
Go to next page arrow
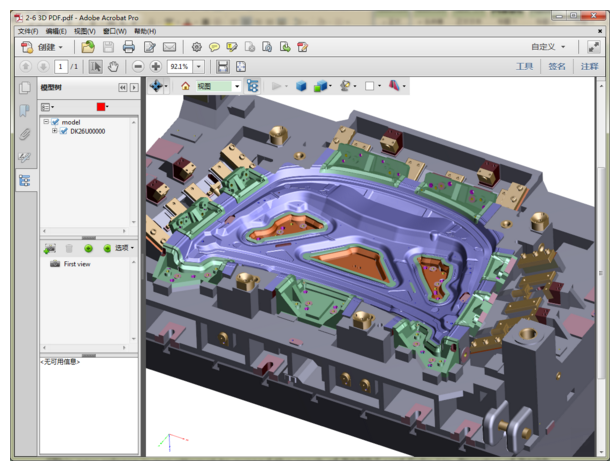43,66
